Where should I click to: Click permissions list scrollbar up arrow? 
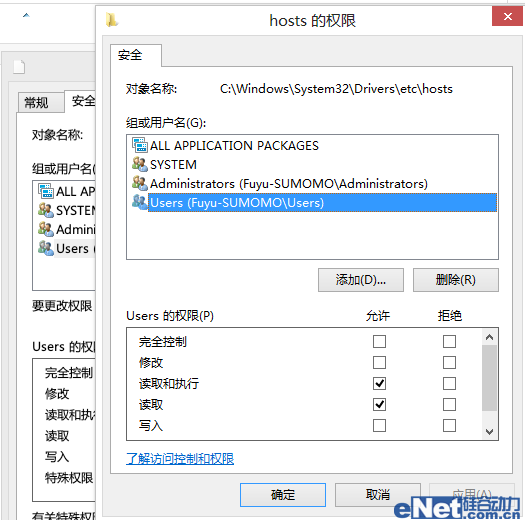[490, 337]
